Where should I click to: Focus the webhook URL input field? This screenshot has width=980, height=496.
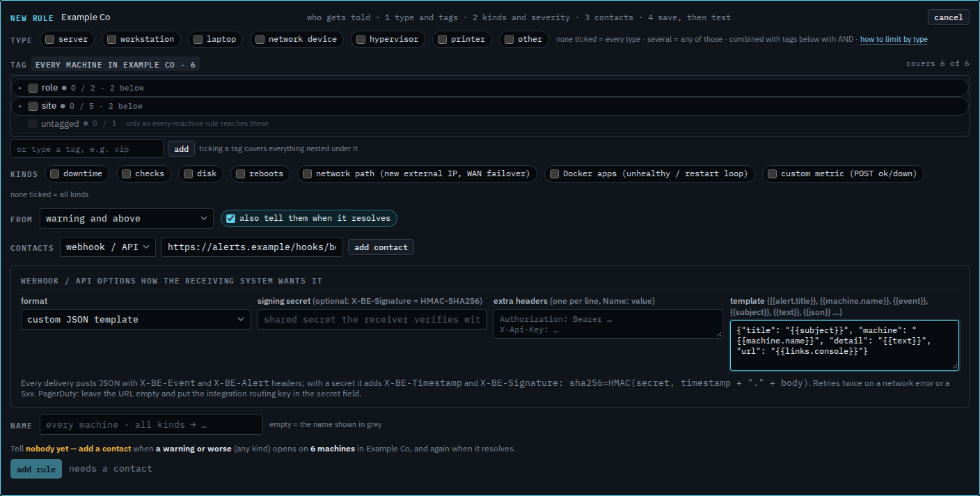(x=252, y=247)
